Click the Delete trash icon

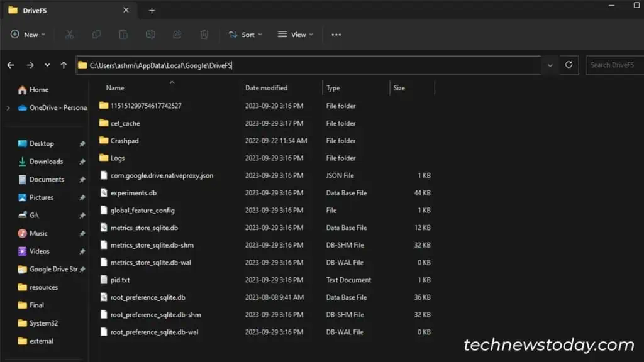tap(204, 35)
